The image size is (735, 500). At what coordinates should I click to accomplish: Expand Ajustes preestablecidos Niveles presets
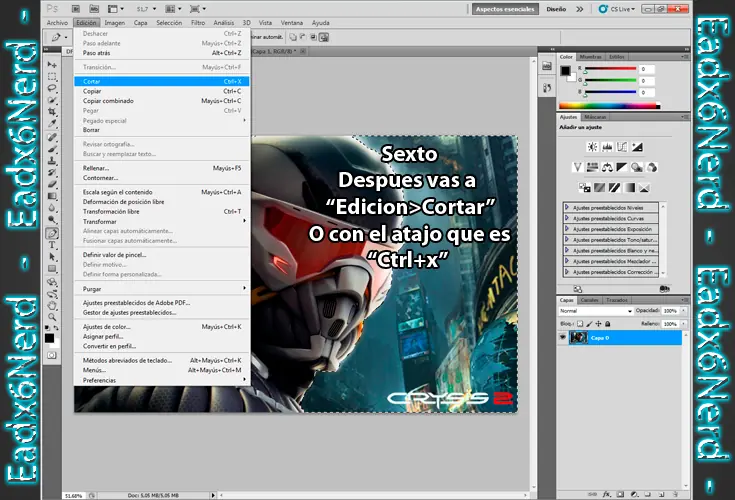[567, 207]
